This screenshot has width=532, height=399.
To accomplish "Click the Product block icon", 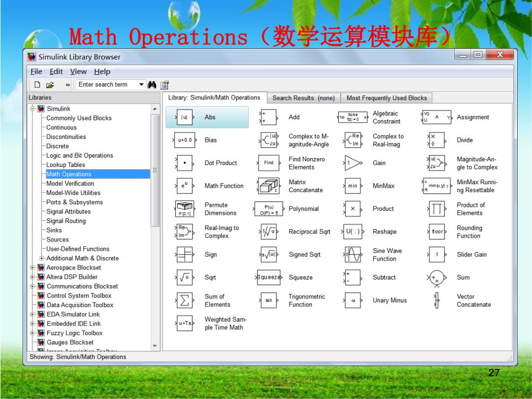I will click(x=353, y=209).
